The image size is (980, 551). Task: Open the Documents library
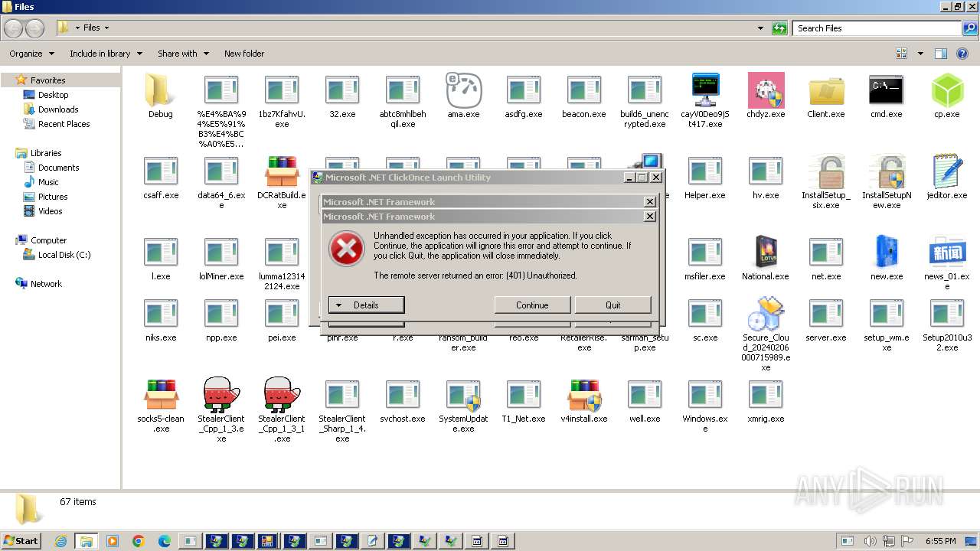click(x=58, y=168)
